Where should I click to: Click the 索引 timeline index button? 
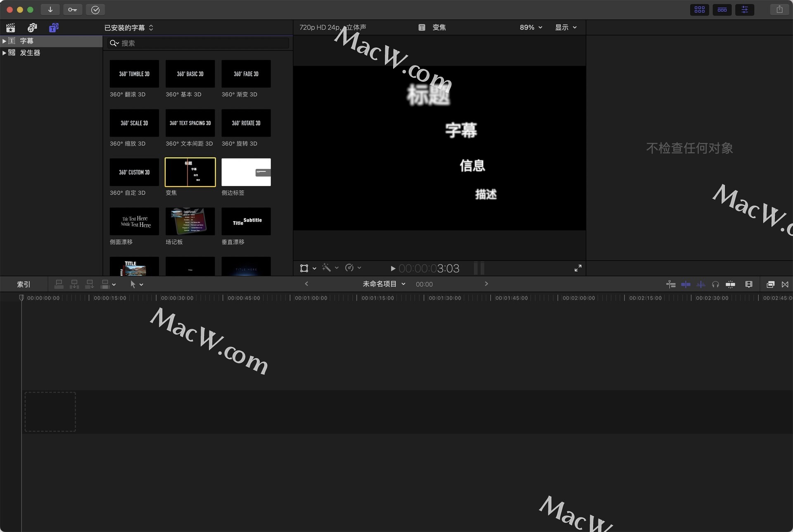coord(24,284)
